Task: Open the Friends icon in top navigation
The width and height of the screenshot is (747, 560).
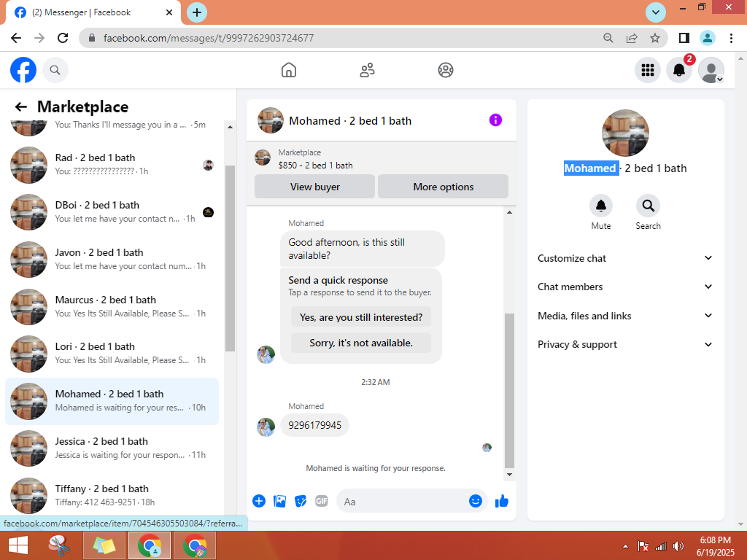Action: tap(367, 70)
